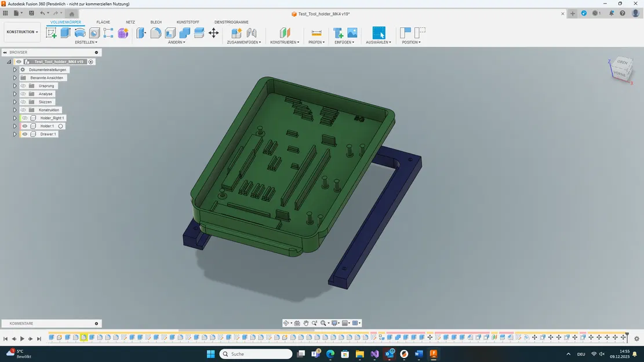Select the Revolve tool
The width and height of the screenshot is (644, 362).
[x=80, y=33]
